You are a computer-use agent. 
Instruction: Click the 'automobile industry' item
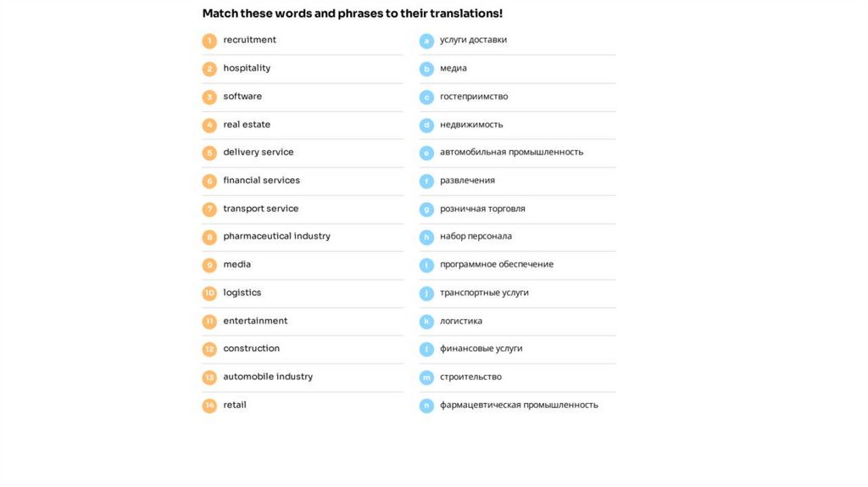(268, 377)
